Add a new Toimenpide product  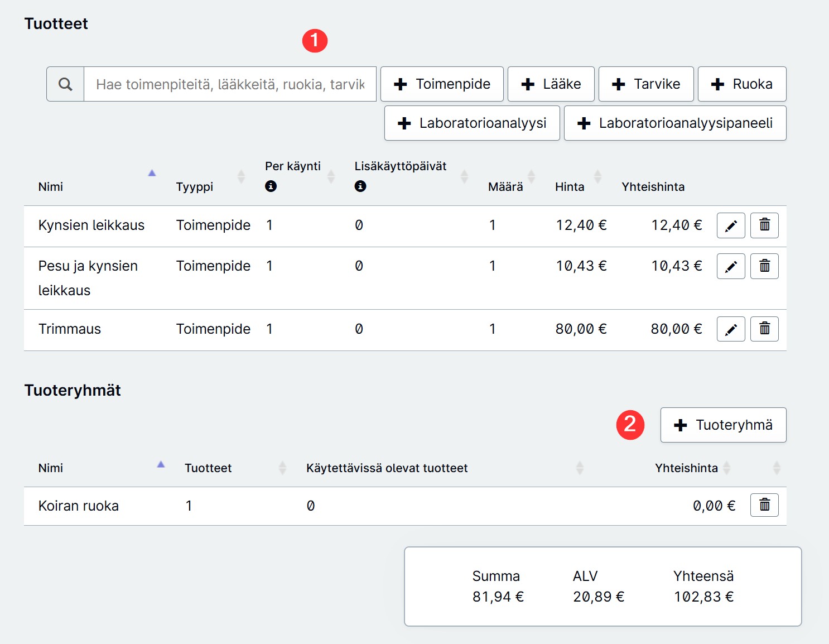[x=442, y=84]
